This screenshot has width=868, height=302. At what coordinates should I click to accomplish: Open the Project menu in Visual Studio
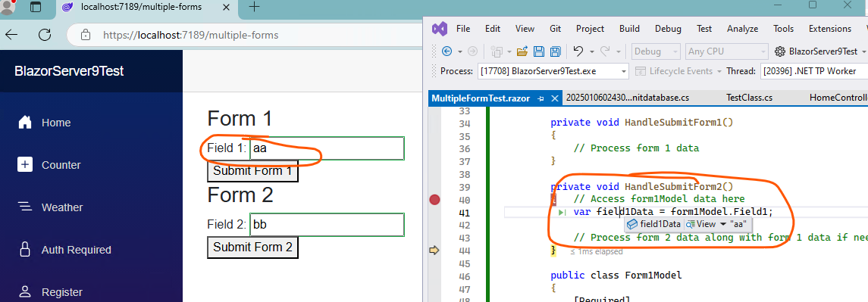590,29
